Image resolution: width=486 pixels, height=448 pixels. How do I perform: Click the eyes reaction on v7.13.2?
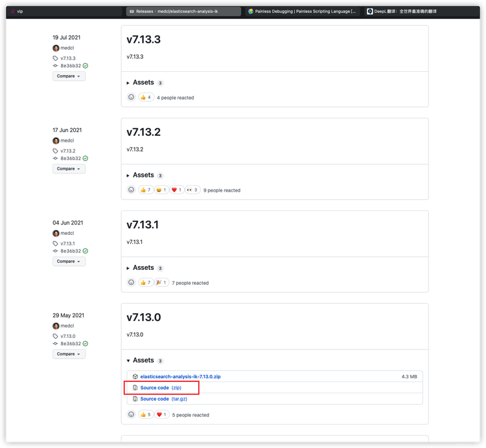point(192,190)
